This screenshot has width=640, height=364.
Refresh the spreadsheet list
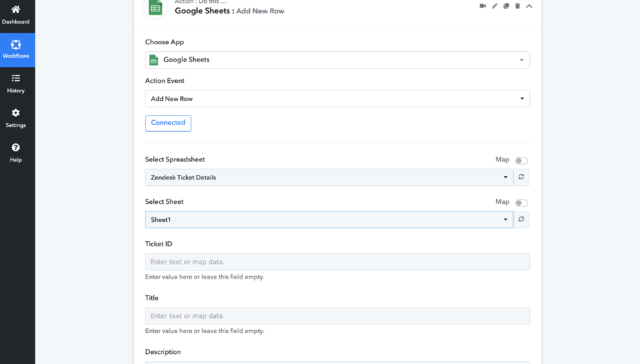click(521, 177)
